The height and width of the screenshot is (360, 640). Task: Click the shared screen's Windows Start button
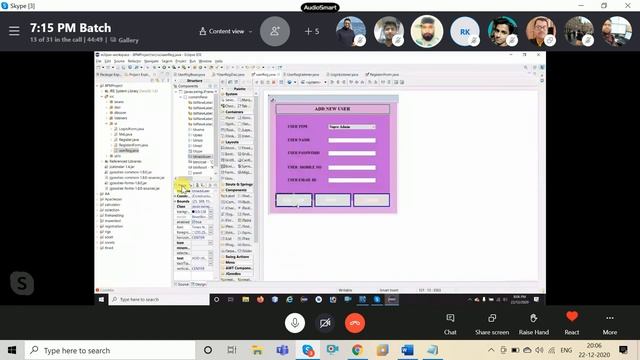pos(101,299)
